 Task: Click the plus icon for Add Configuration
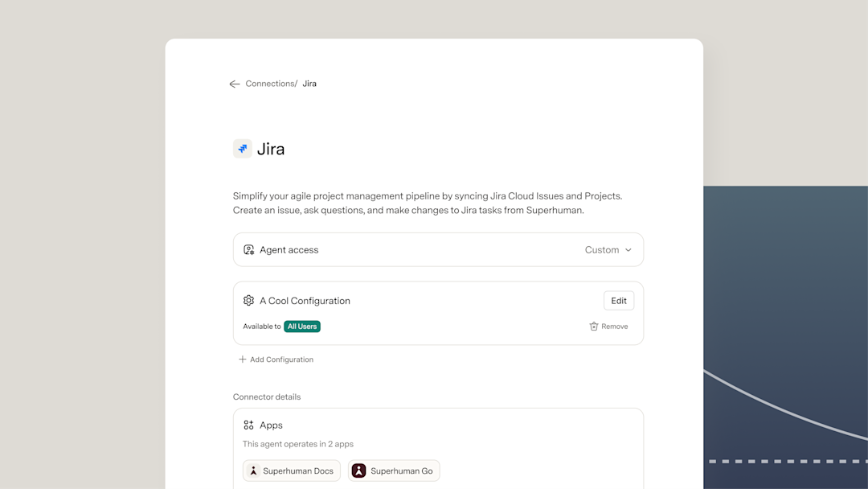(x=242, y=360)
